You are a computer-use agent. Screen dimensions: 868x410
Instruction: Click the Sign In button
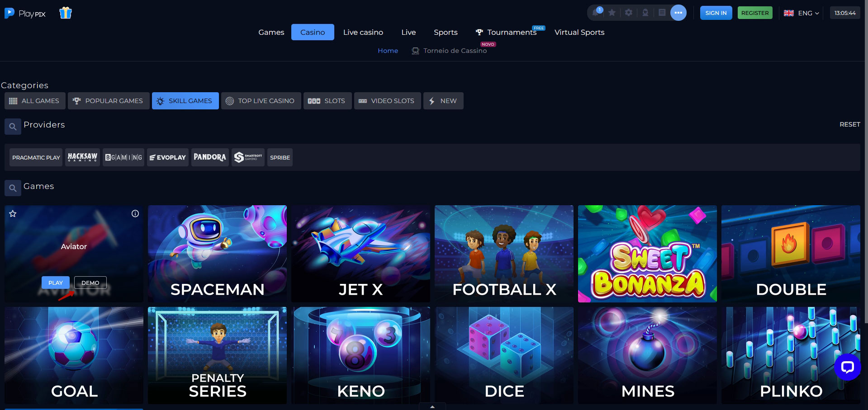pos(716,13)
